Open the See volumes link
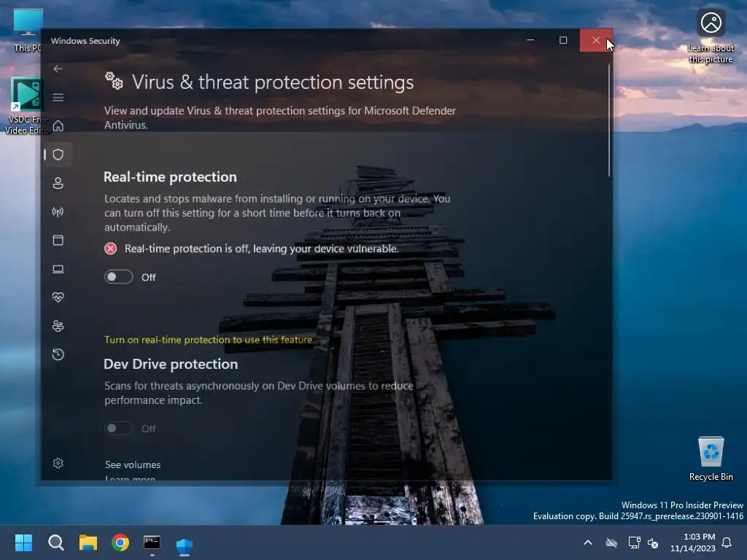Viewport: 747px width, 560px height. pyautogui.click(x=133, y=464)
